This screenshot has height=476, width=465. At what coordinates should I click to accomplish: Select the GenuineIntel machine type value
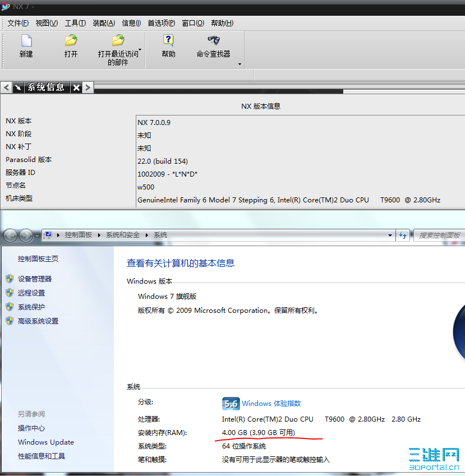click(289, 200)
